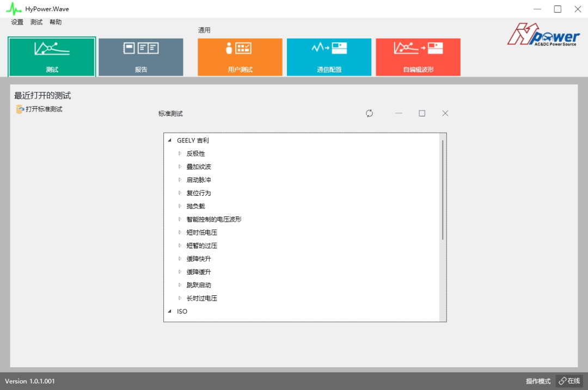Select the ISO tree label
588x390 pixels.
click(x=182, y=311)
